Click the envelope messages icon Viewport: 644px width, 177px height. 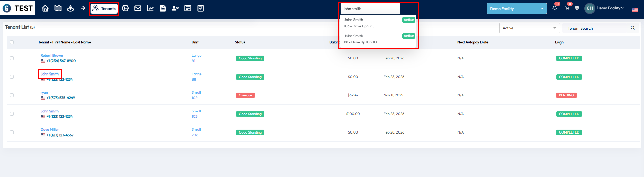coord(138,8)
